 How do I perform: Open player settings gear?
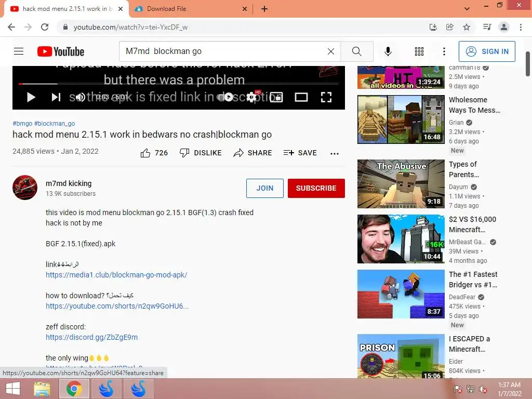tap(251, 97)
